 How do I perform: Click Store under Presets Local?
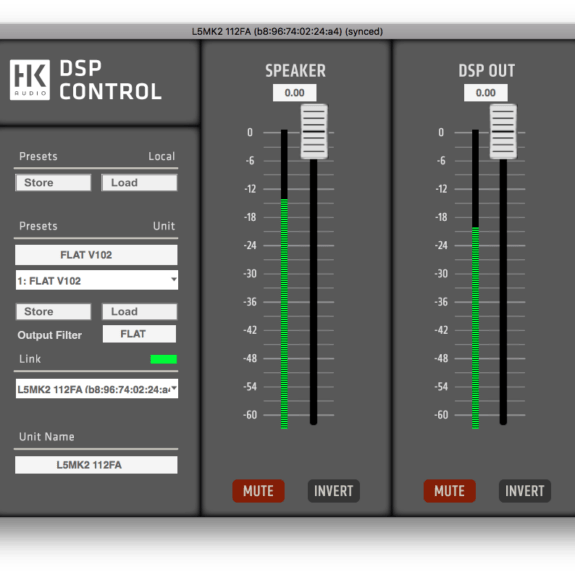[x=53, y=182]
